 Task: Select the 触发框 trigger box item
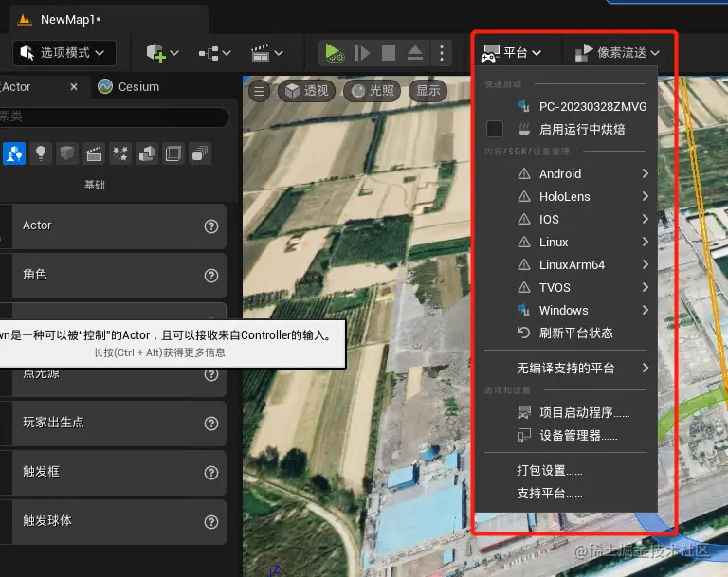pyautogui.click(x=113, y=472)
